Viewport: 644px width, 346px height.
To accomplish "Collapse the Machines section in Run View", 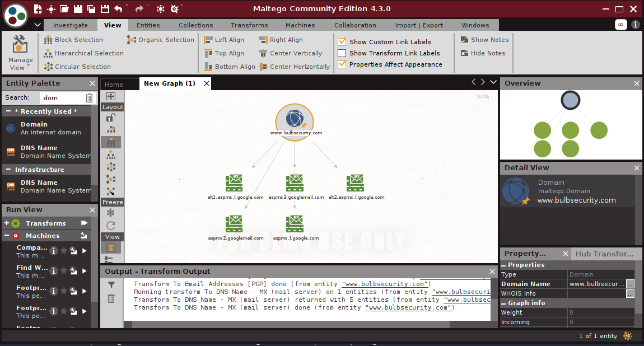I will (7, 235).
